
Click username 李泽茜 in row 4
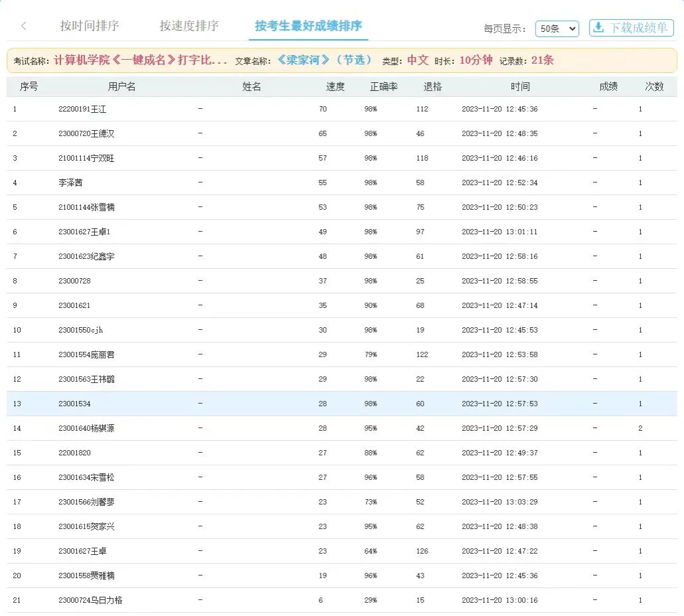[x=70, y=183]
